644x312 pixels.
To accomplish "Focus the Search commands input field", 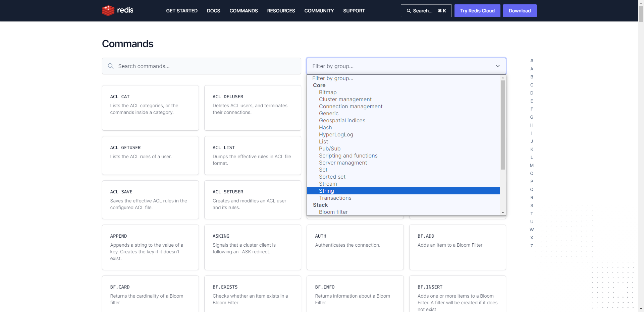I will pos(202,66).
